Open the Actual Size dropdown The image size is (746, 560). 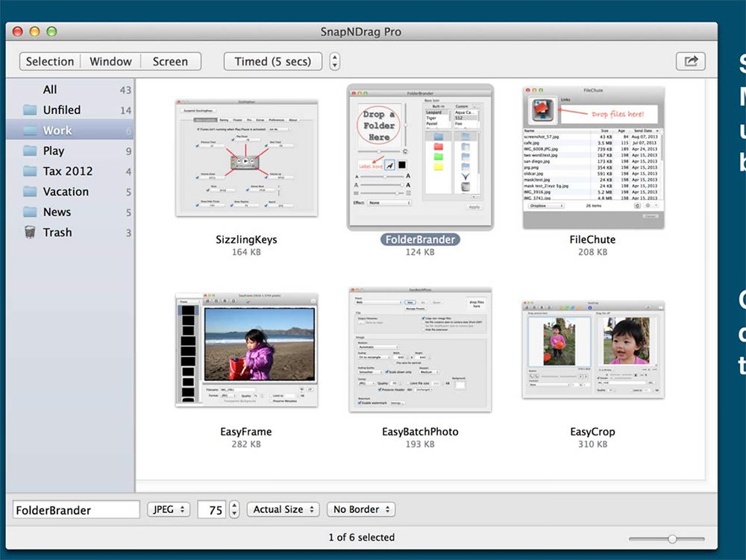[283, 509]
